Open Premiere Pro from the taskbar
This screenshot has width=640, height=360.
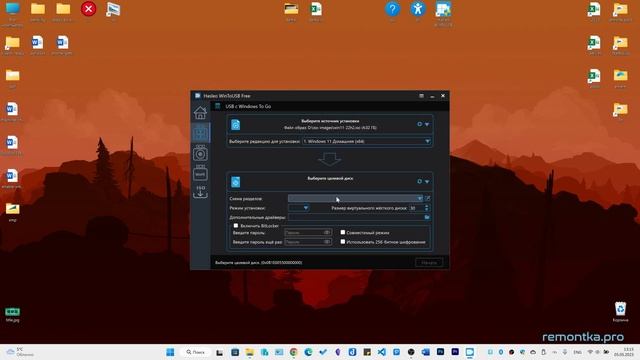[x=455, y=352]
